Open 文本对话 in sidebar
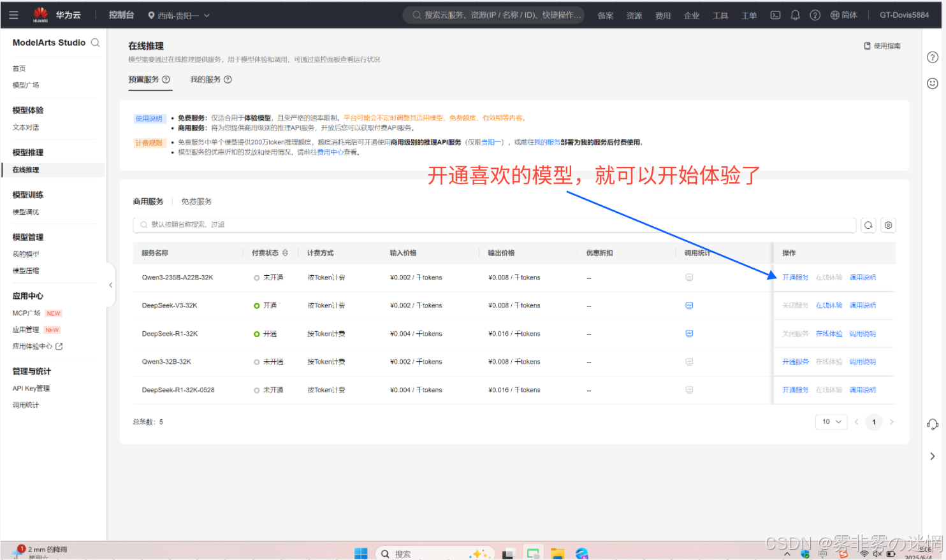This screenshot has height=560, width=946. 25,127
